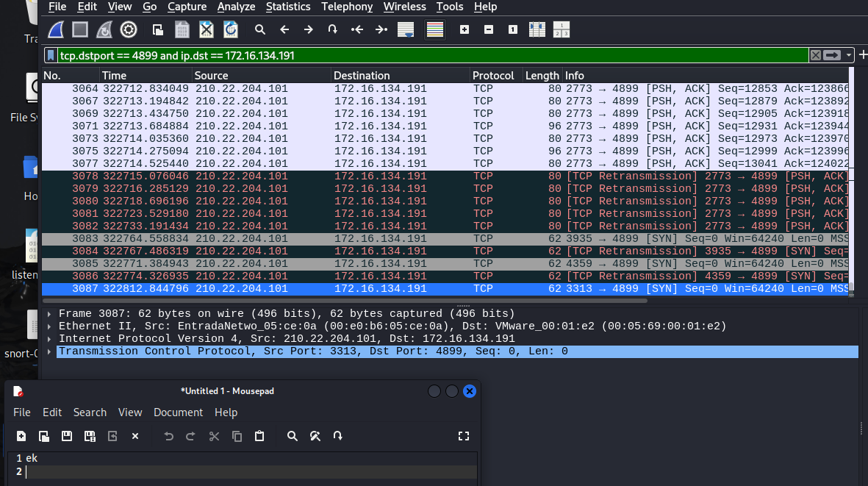
Task: Restart the current capture
Action: [x=104, y=30]
